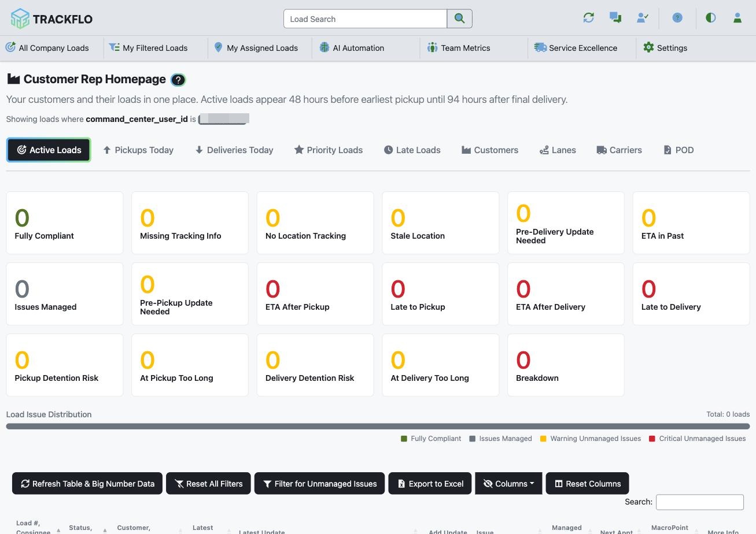Click Reset Columns button
The width and height of the screenshot is (756, 534).
pyautogui.click(x=587, y=483)
